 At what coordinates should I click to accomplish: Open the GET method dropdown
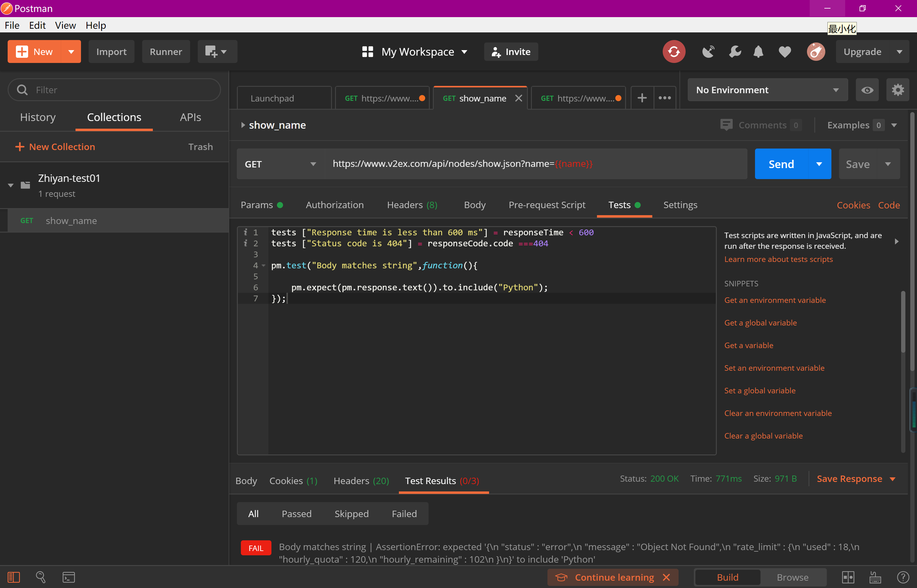(281, 164)
